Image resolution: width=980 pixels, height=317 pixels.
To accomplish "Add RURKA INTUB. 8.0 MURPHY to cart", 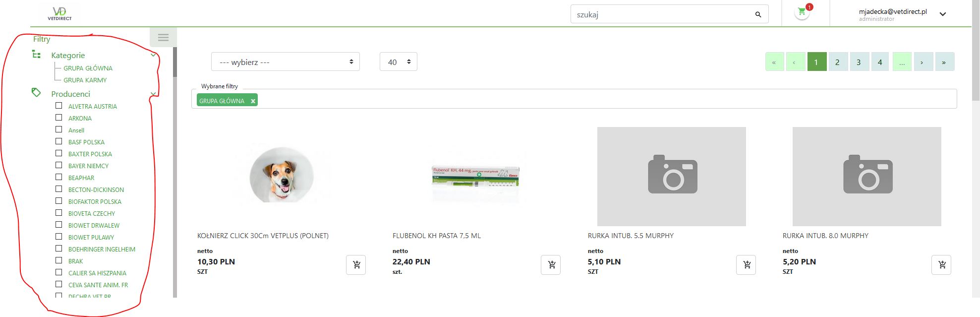I will pos(941,265).
